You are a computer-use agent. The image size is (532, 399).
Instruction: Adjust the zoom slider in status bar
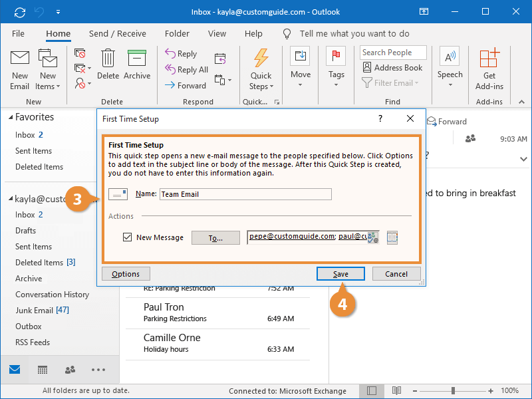click(x=454, y=391)
